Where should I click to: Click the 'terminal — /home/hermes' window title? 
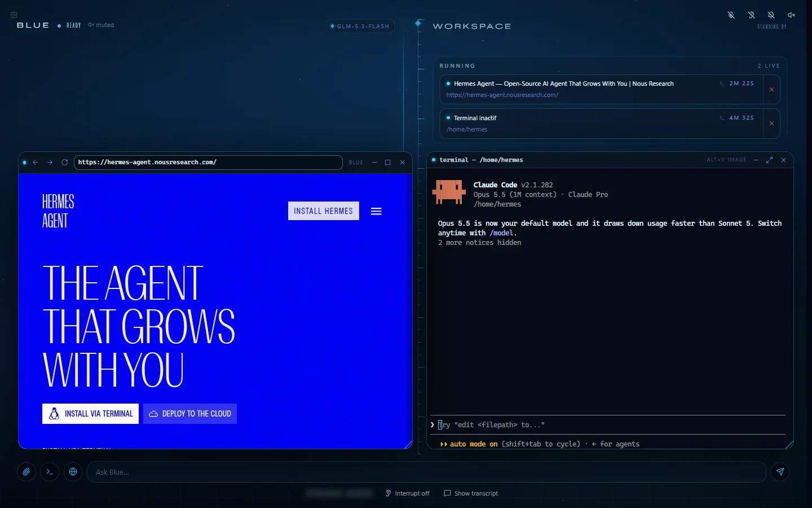coord(481,160)
